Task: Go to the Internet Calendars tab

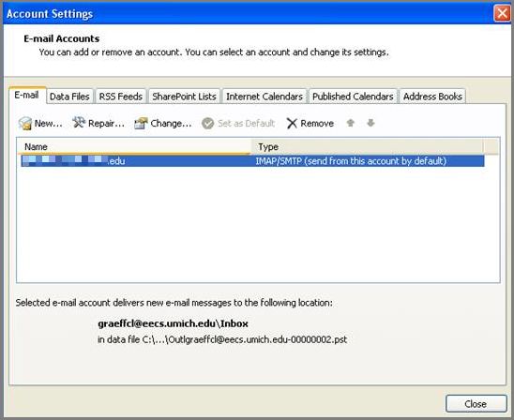Action: pyautogui.click(x=265, y=97)
